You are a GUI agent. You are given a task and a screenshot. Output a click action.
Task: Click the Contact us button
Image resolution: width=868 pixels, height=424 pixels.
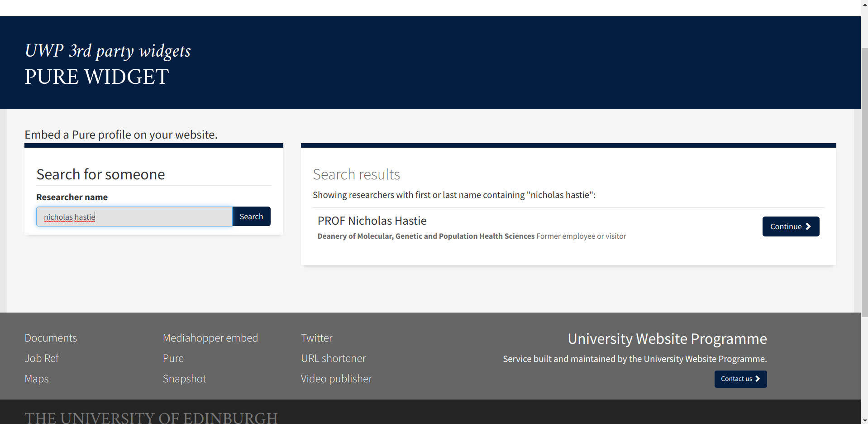[x=740, y=379]
